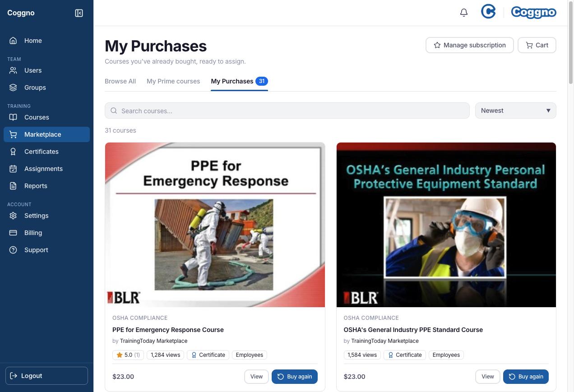Open Groups in the sidebar
Image resolution: width=574 pixels, height=392 pixels.
pyautogui.click(x=46, y=88)
